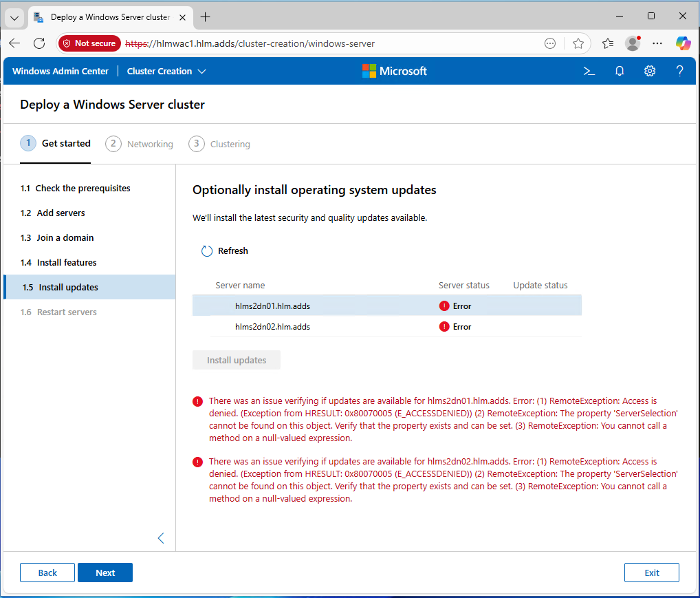Click the Next button

105,573
